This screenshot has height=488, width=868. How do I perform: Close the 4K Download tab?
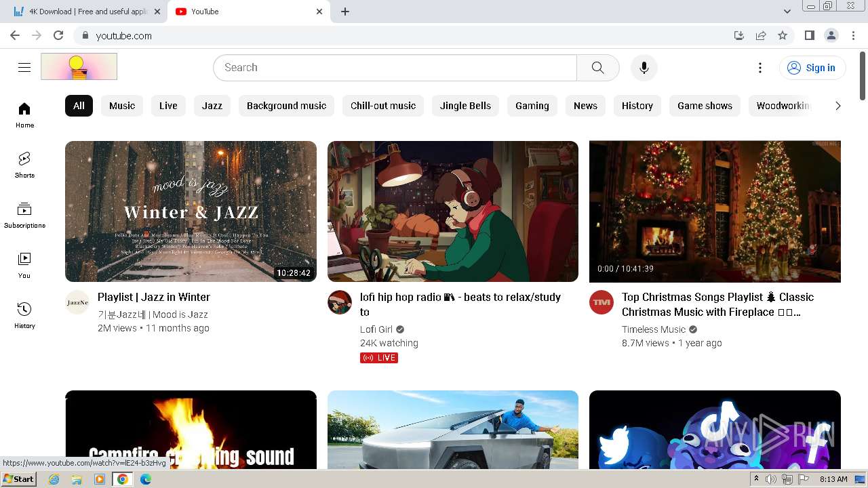click(x=157, y=12)
